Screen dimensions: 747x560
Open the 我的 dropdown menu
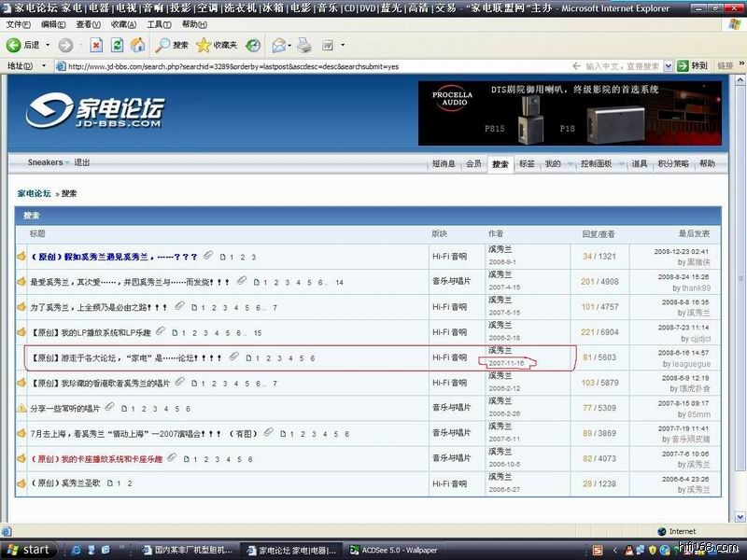pyautogui.click(x=556, y=163)
